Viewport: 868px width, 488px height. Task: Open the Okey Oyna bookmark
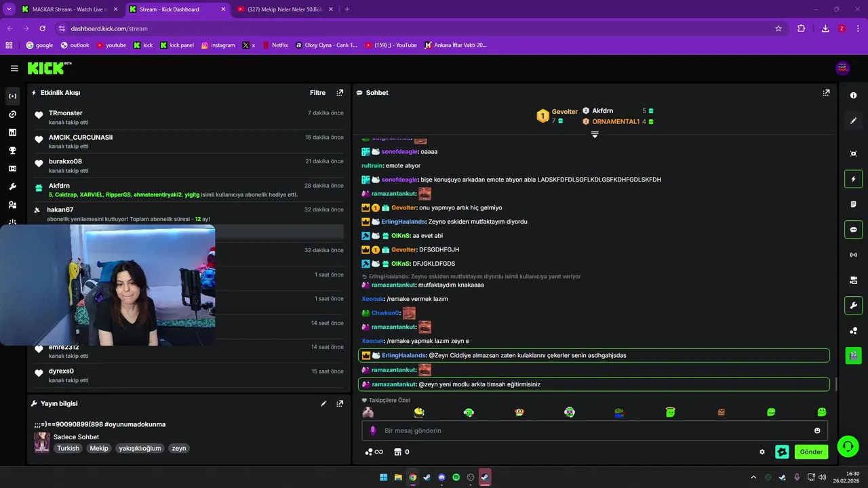pyautogui.click(x=326, y=45)
